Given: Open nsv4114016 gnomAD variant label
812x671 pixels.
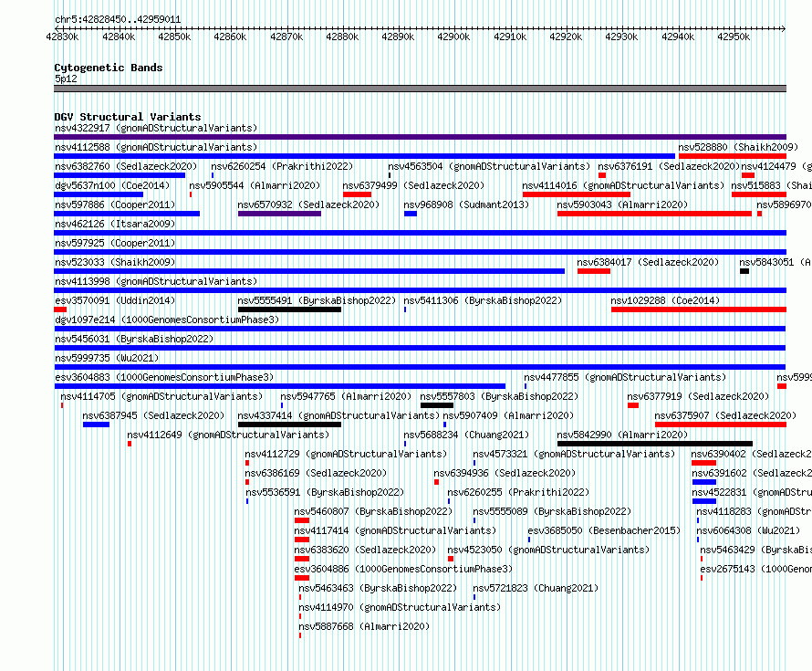Looking at the screenshot, I should 623,185.
